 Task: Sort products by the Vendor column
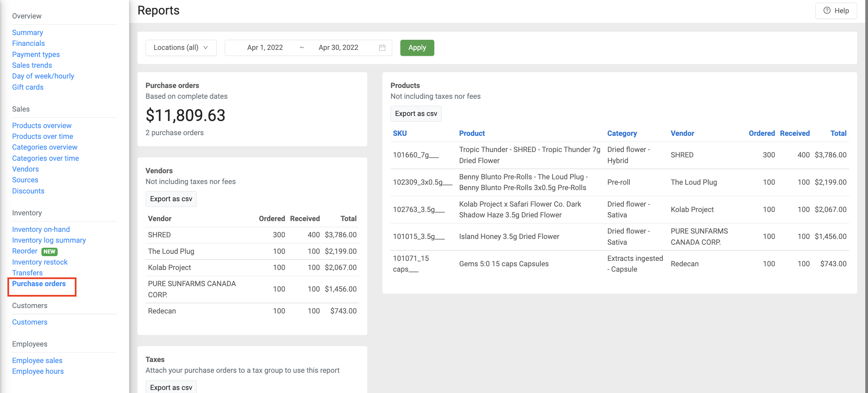coord(682,133)
